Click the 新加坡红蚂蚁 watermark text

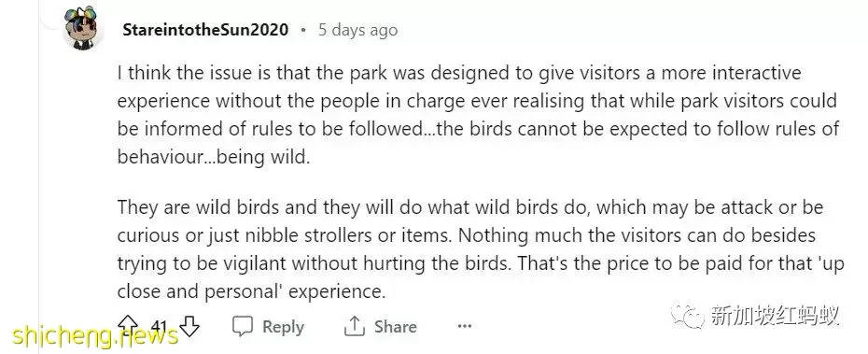tap(775, 316)
